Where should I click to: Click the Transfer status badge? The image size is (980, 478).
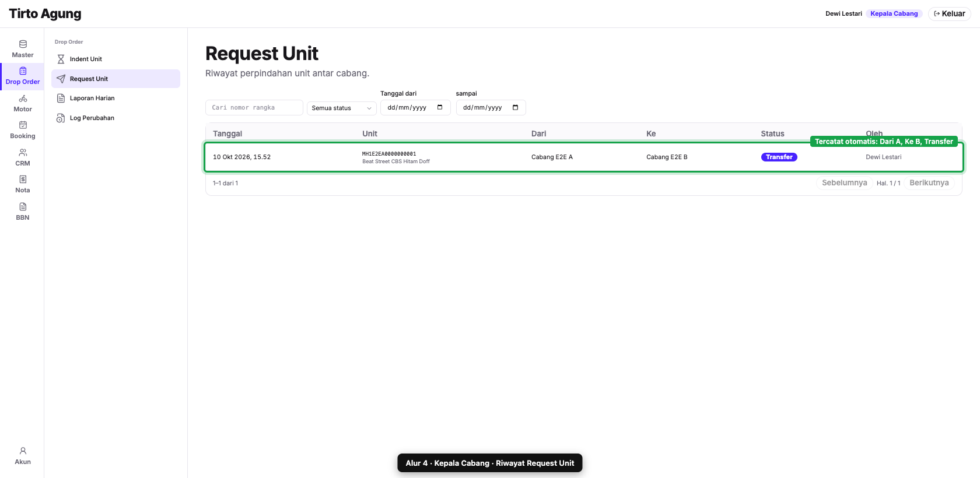[x=779, y=157]
